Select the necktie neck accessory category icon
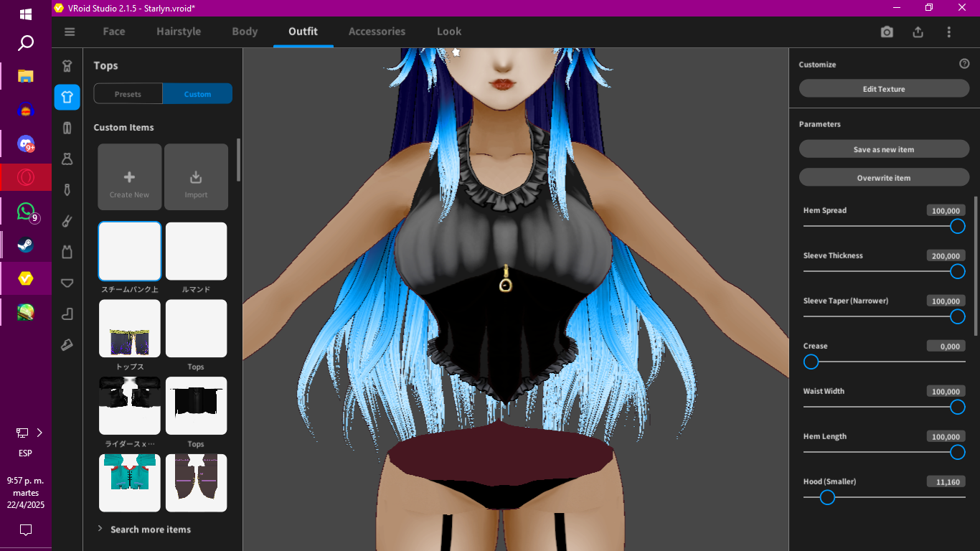The image size is (980, 551). [67, 189]
